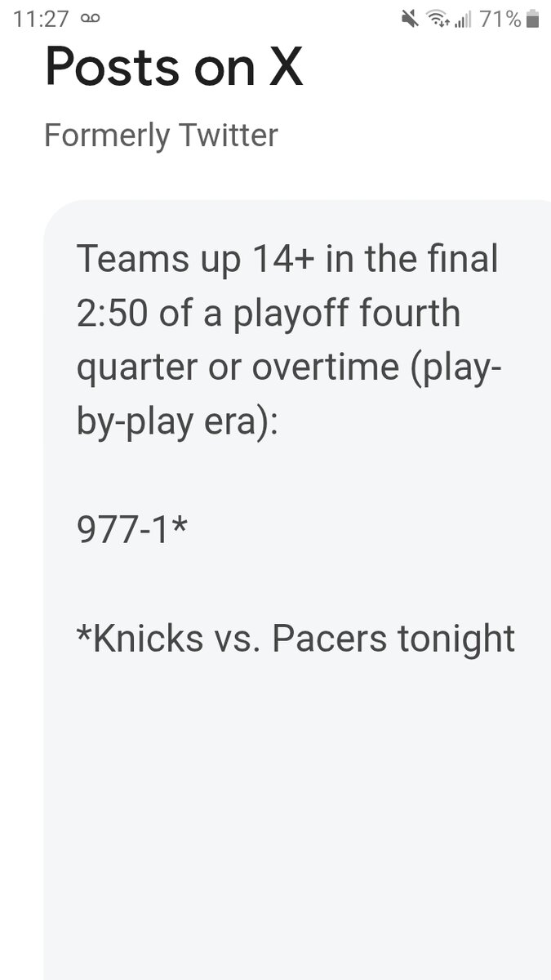This screenshot has height=980, width=551.
Task: Tap the "Formerly Twitter" subtitle
Action: 161,135
